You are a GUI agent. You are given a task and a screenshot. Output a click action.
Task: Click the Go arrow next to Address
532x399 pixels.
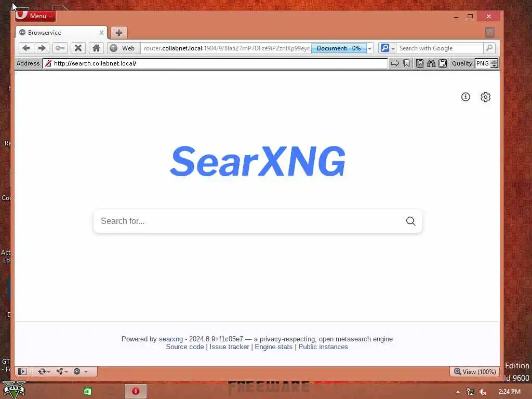coord(395,63)
